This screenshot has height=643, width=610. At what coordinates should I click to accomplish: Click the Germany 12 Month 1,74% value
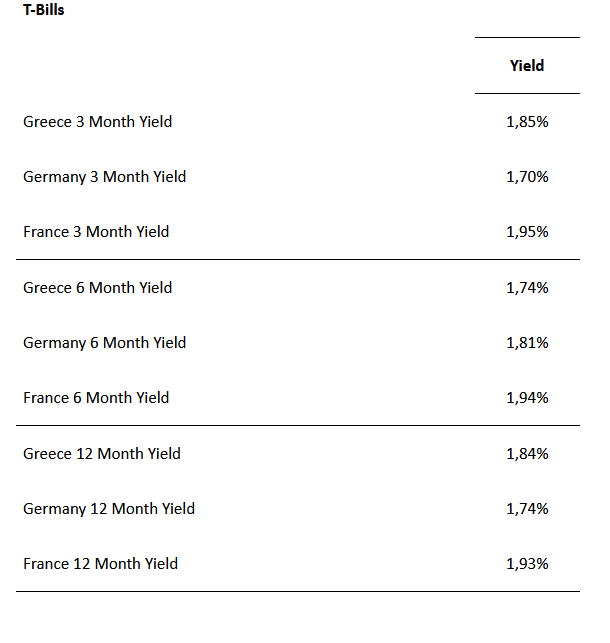point(527,509)
